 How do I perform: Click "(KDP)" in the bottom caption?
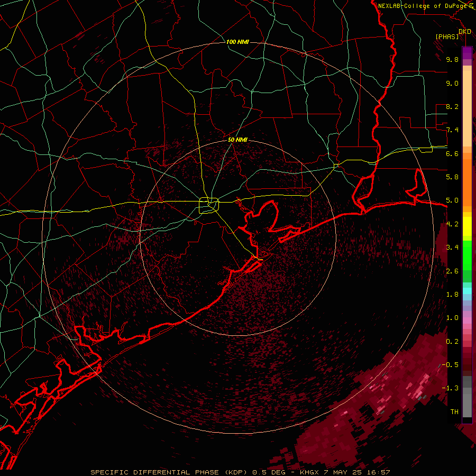click(x=235, y=472)
